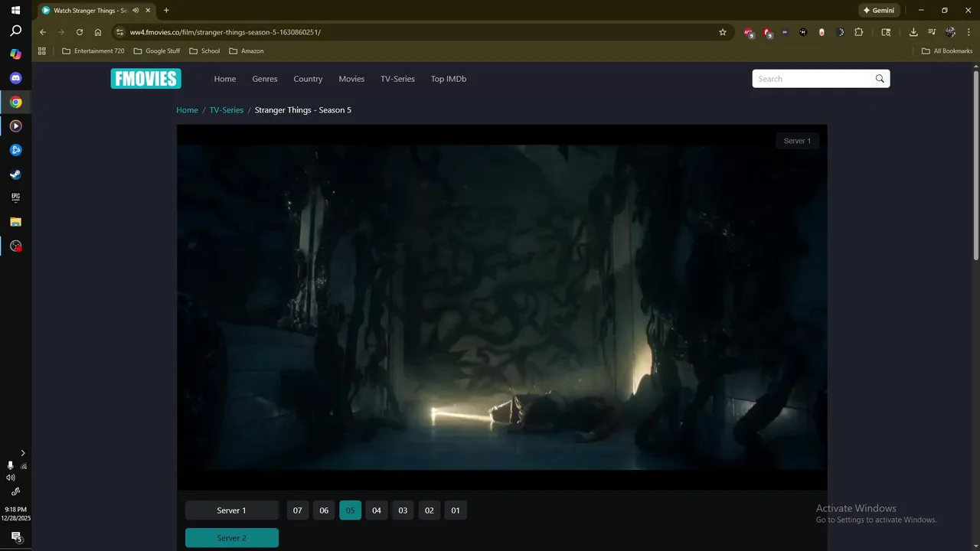Open Epic Games Launcher from taskbar
The width and height of the screenshot is (980, 551).
click(15, 197)
